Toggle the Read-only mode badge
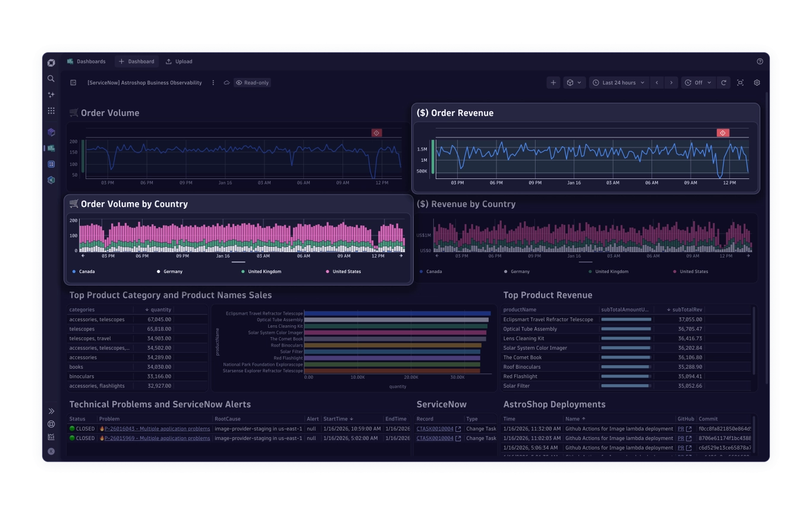Viewport: 812px width, 515px height. pyautogui.click(x=252, y=83)
